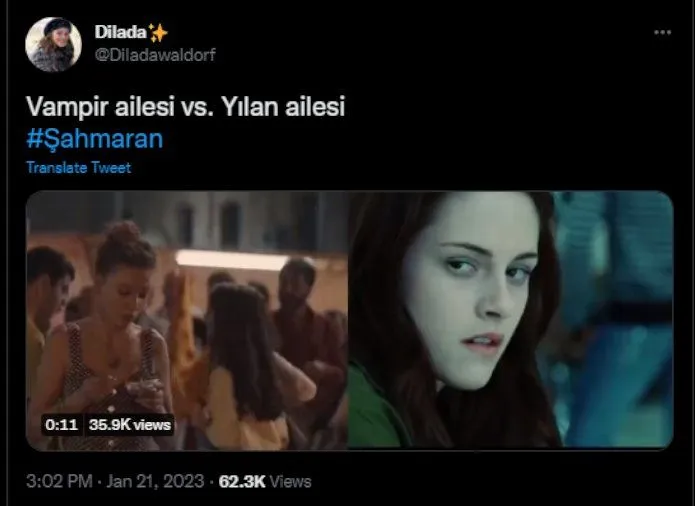Open the 62.3K Views count

[x=265, y=481]
